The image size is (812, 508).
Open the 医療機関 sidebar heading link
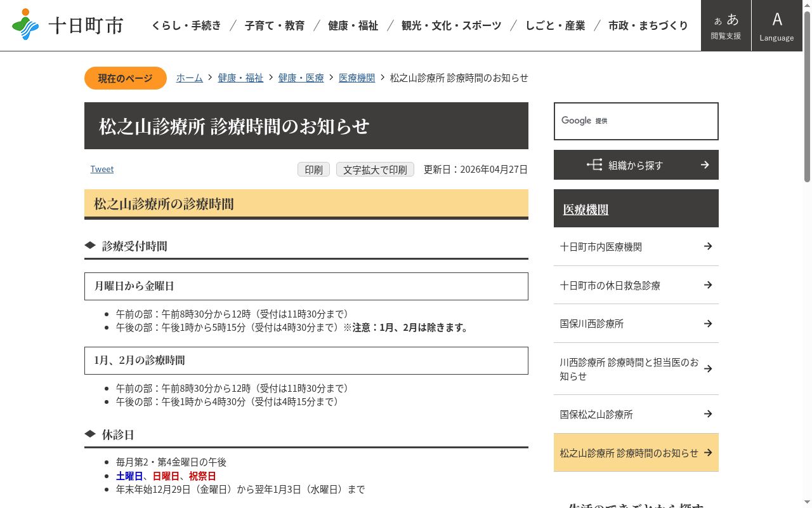coord(586,210)
